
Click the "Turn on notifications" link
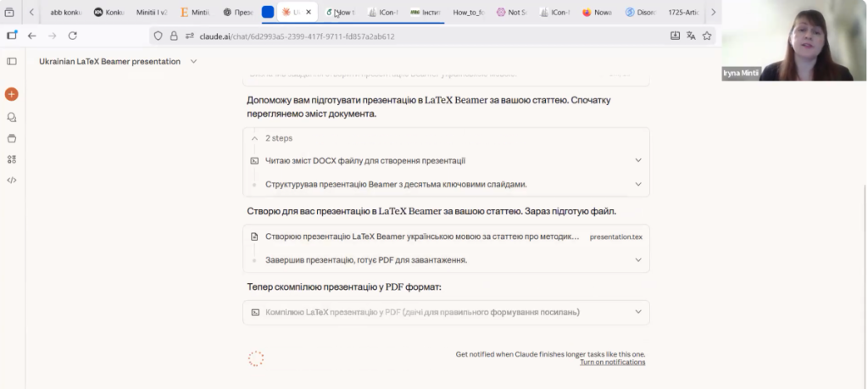[612, 362]
